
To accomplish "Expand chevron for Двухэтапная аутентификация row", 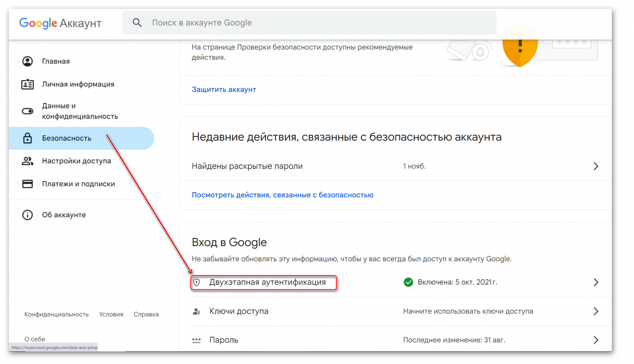I will point(596,282).
